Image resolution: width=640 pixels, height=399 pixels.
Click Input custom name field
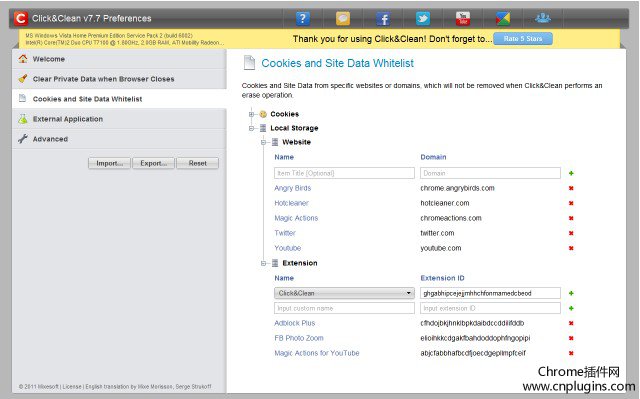pyautogui.click(x=344, y=308)
